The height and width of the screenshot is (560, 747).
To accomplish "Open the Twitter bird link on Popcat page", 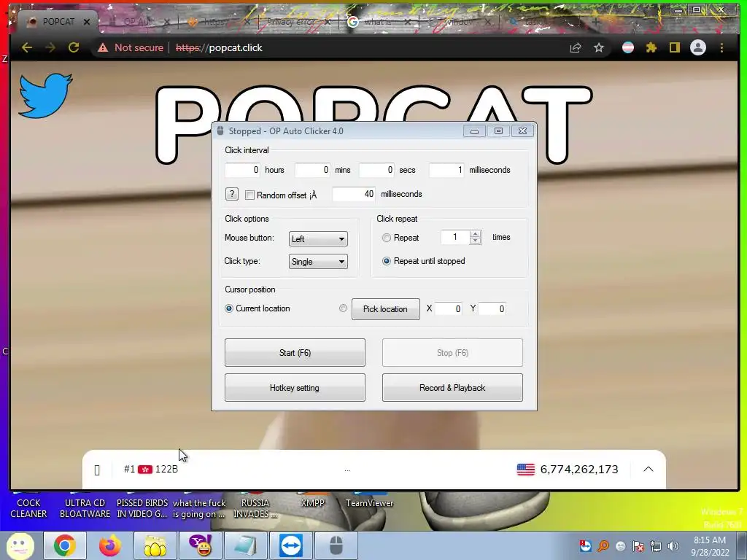I will [x=45, y=95].
